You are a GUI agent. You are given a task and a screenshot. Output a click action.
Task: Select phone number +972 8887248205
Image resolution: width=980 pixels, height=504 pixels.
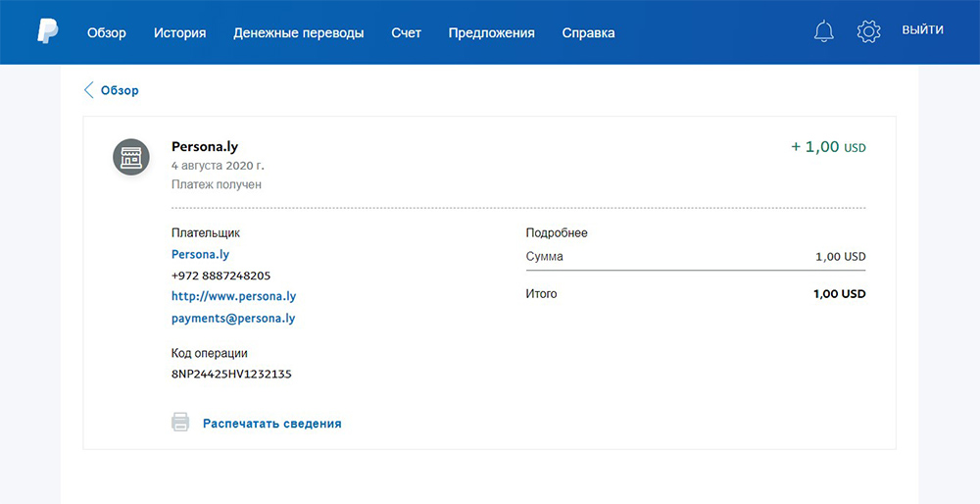220,276
